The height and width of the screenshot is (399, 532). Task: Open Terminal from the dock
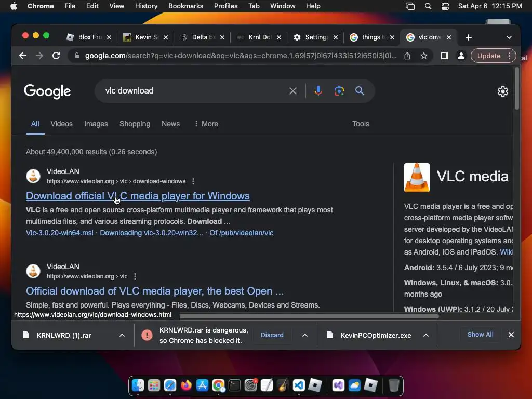coord(234,385)
